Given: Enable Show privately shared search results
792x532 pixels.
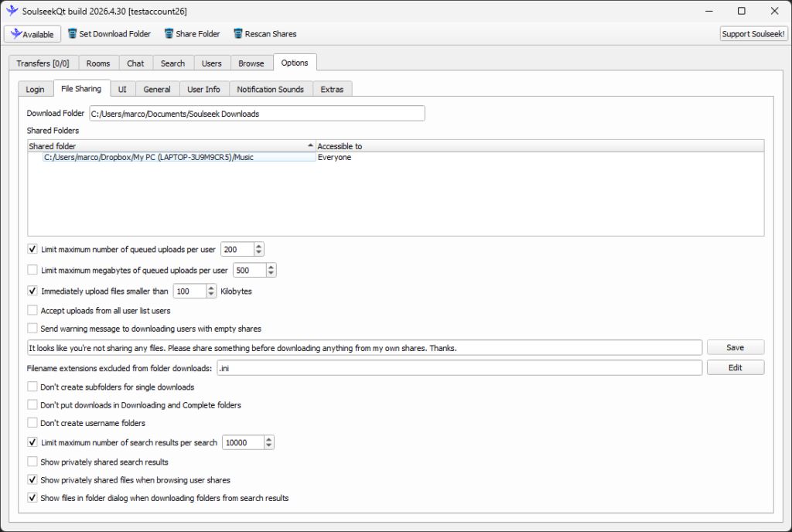Looking at the screenshot, I should pos(32,462).
